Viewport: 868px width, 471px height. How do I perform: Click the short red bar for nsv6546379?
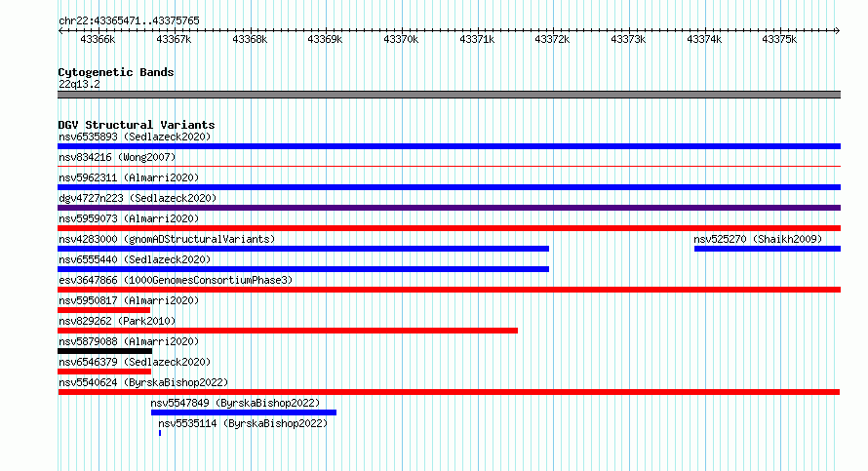(104, 372)
